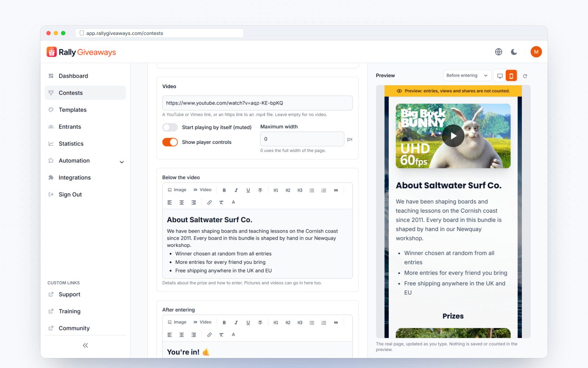This screenshot has width=588, height=368.
Task: Open Integrations in the sidebar
Action: tap(85, 177)
